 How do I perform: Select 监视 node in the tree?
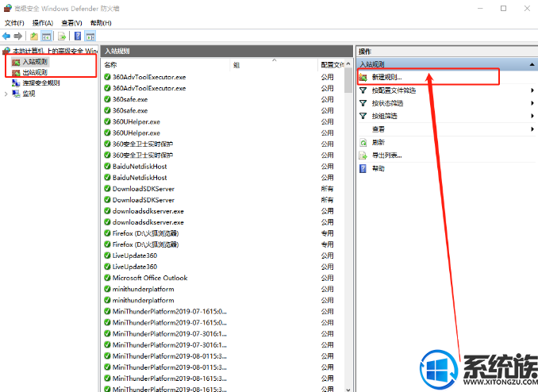pyautogui.click(x=29, y=94)
